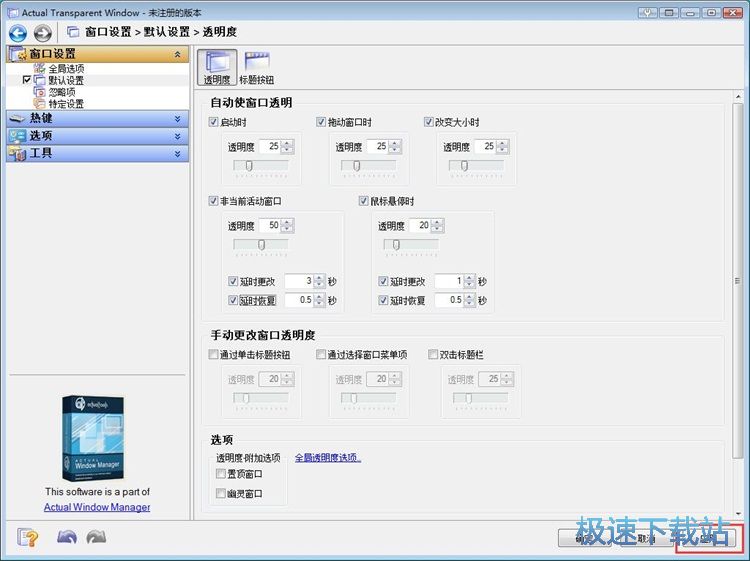This screenshot has height=561, width=750.
Task: Select 忽略项 in the sidebar tree
Action: pos(62,92)
